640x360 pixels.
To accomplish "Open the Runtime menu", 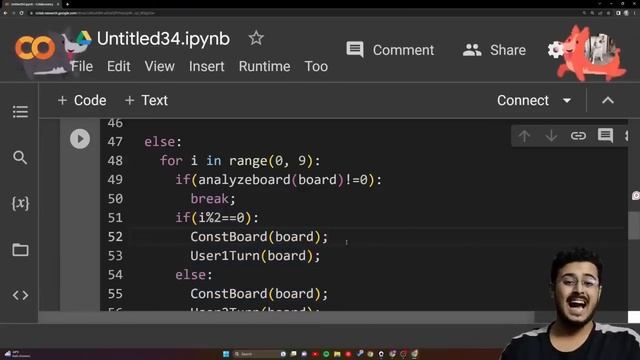I will pyautogui.click(x=264, y=66).
